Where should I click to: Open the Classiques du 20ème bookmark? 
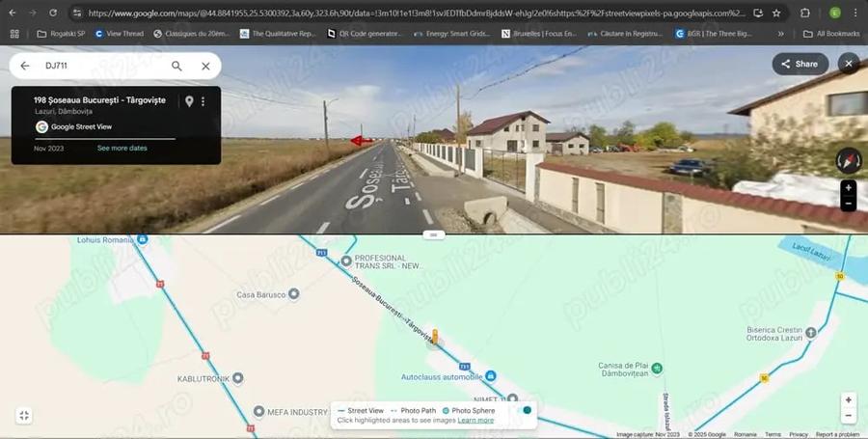coord(192,34)
